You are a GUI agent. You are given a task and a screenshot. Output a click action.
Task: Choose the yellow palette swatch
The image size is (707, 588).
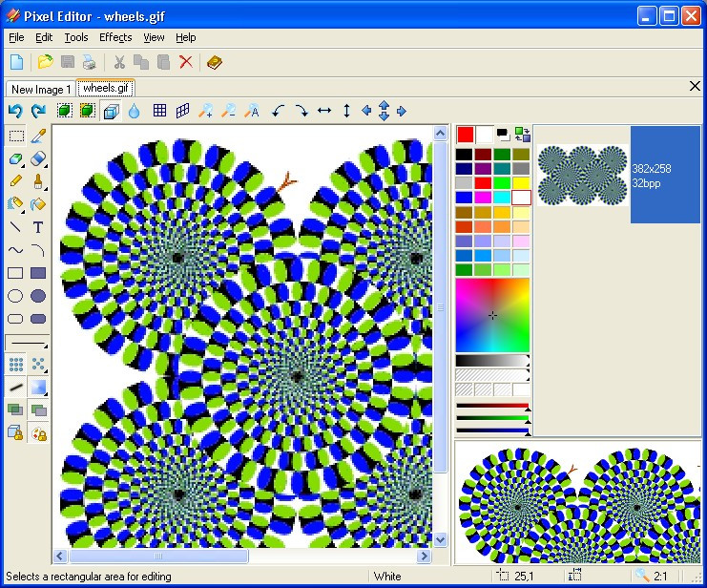pos(521,182)
